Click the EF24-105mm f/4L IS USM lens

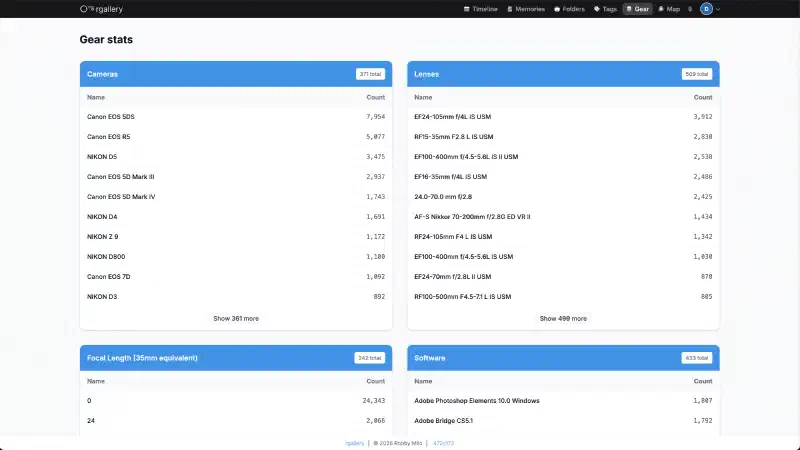(452, 117)
